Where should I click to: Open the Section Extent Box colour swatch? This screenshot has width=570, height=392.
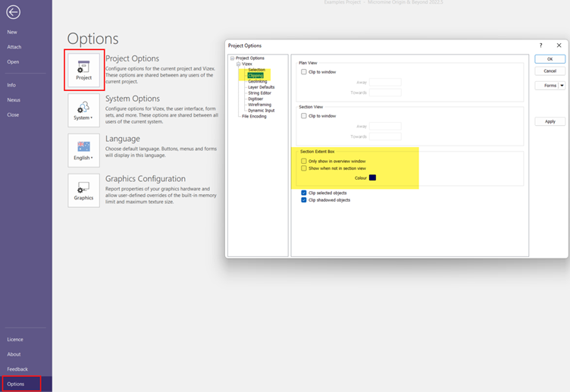click(x=372, y=178)
